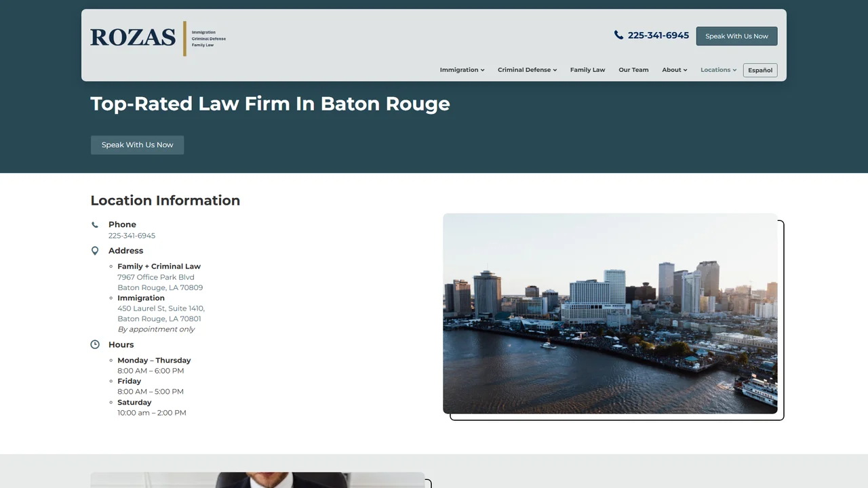Screen dimensions: 868x488
Task: Click the 8:00 AM – 6:00 PM text
Action: point(151,371)
